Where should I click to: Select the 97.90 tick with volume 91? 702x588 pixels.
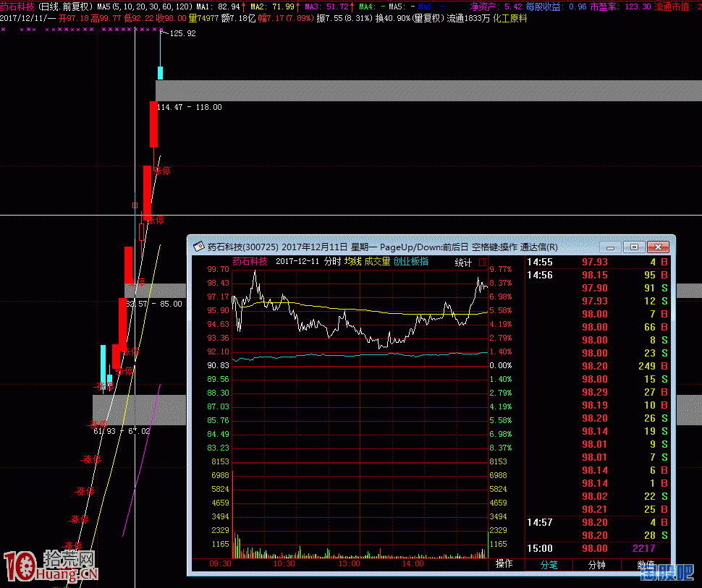[x=598, y=288]
